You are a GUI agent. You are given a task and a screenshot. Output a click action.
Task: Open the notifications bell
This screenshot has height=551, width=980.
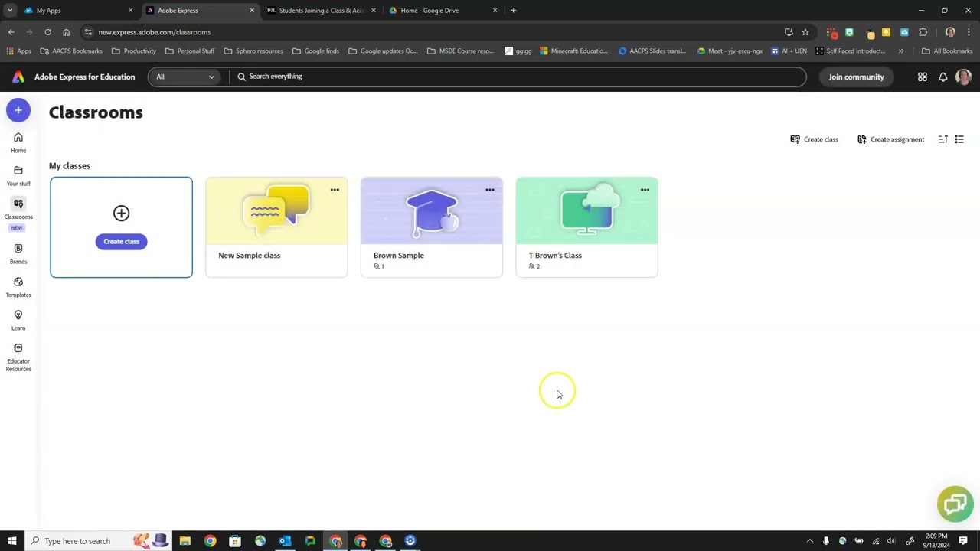(943, 77)
